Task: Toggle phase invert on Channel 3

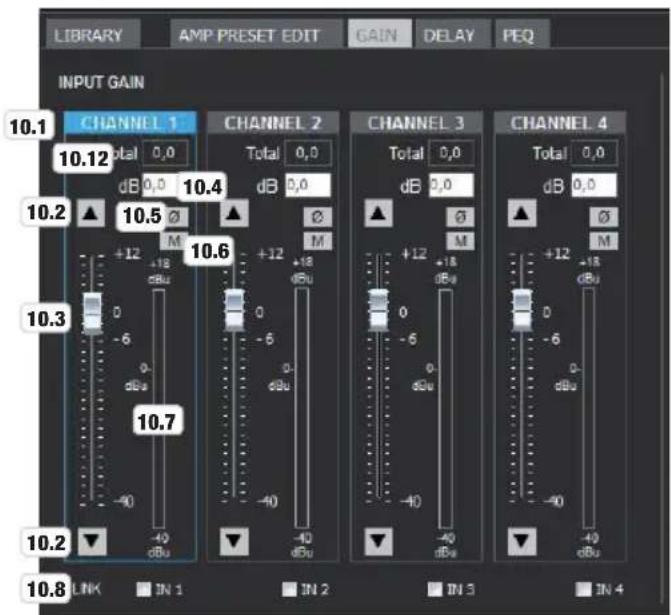Action: click(x=460, y=217)
